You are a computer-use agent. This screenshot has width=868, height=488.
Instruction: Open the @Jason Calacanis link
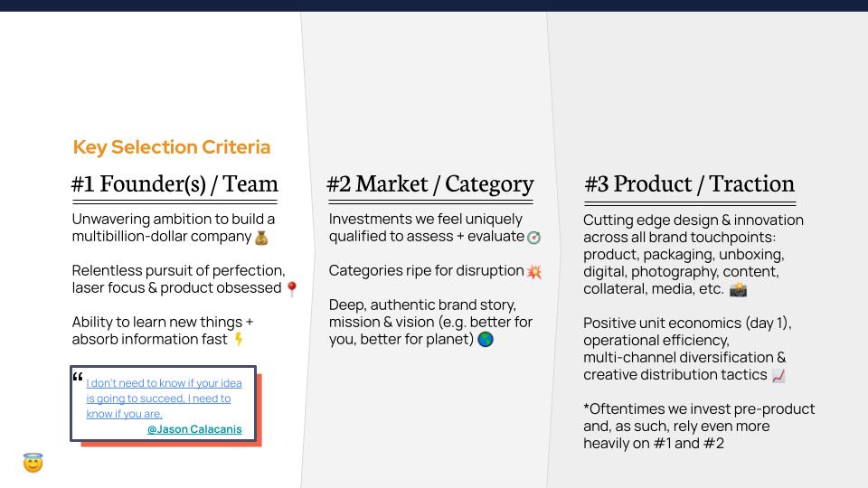coord(194,429)
